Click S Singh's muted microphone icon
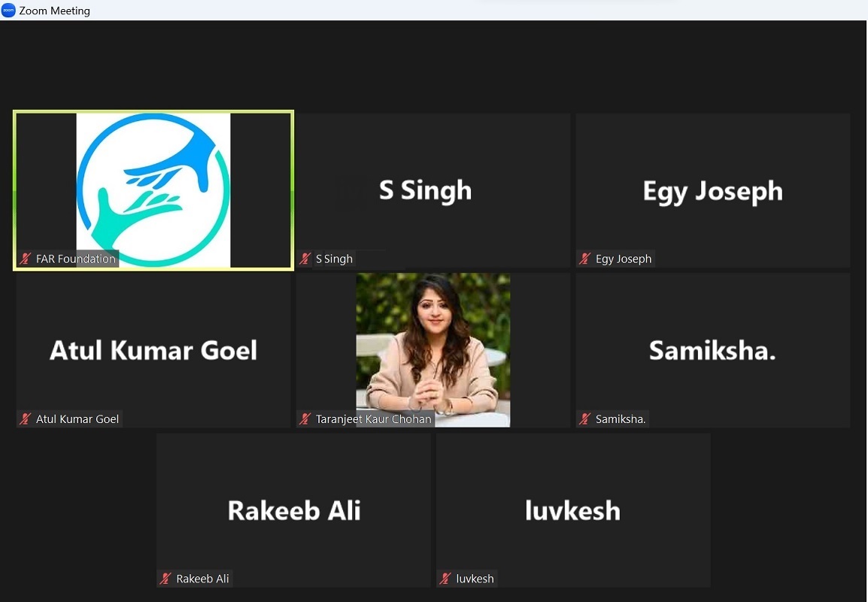Viewport: 868px width, 602px height. 305,259
